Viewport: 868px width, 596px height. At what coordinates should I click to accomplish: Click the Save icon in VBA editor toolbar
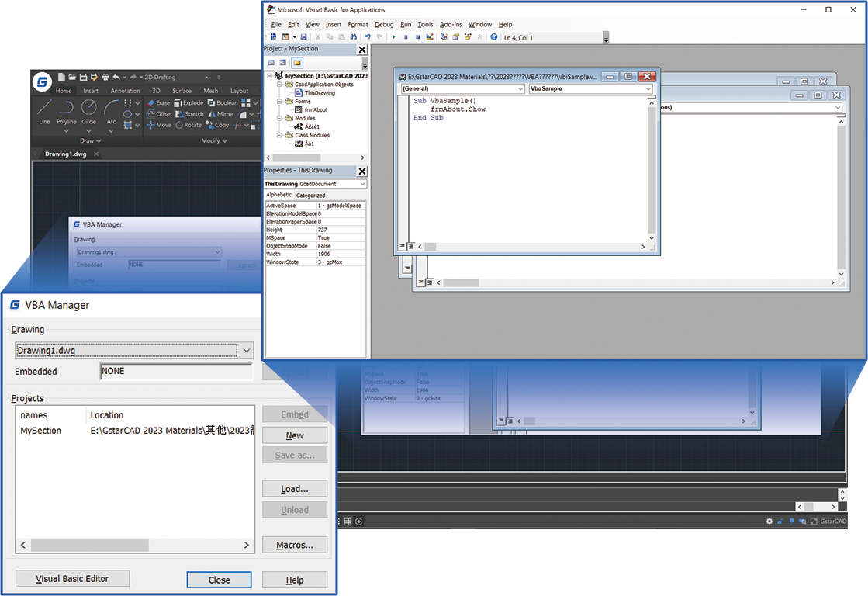tap(303, 37)
